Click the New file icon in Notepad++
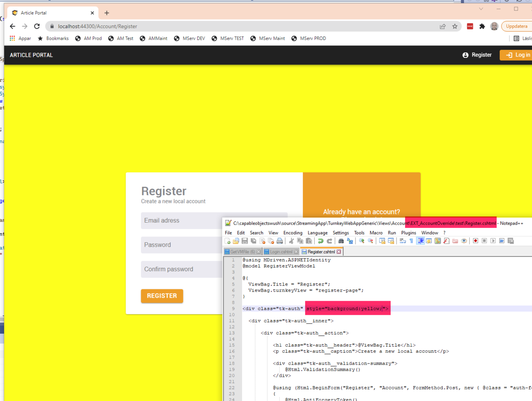This screenshot has width=532, height=401. [x=228, y=241]
